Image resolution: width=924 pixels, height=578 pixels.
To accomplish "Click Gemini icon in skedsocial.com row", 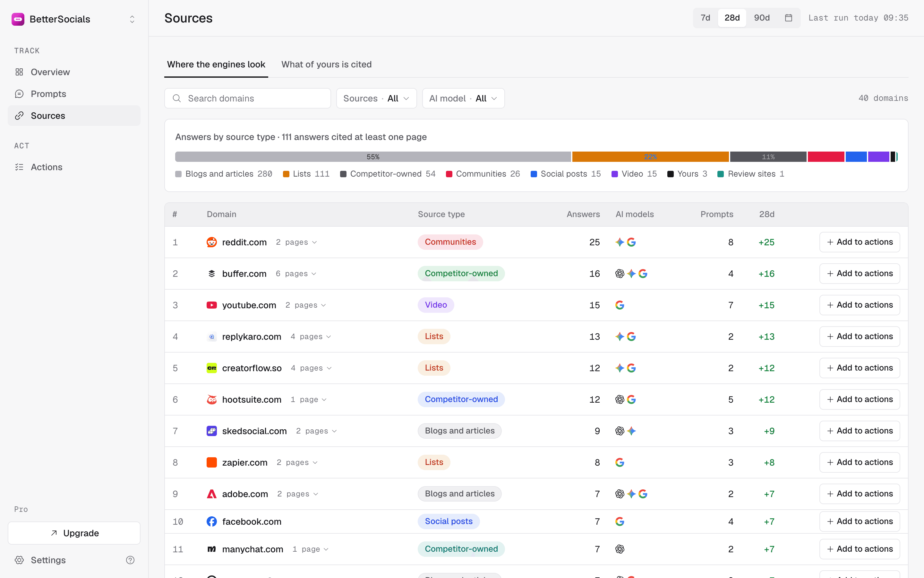I will coord(631,431).
